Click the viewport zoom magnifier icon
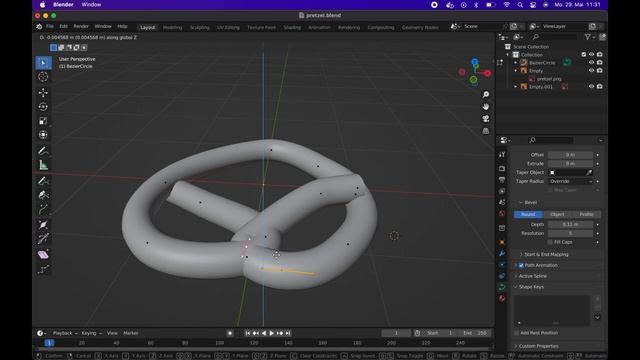Screen dimensions: 640x360 pyautogui.click(x=486, y=94)
